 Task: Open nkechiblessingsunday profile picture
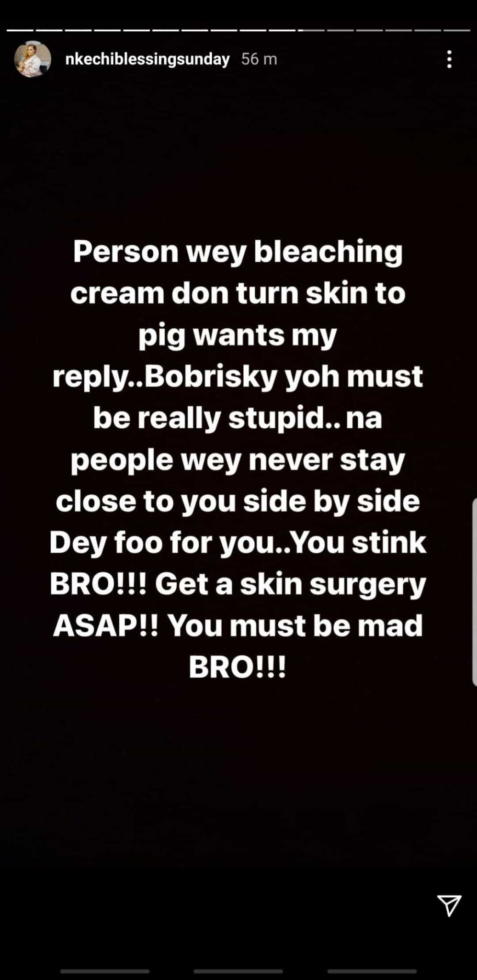click(x=33, y=59)
